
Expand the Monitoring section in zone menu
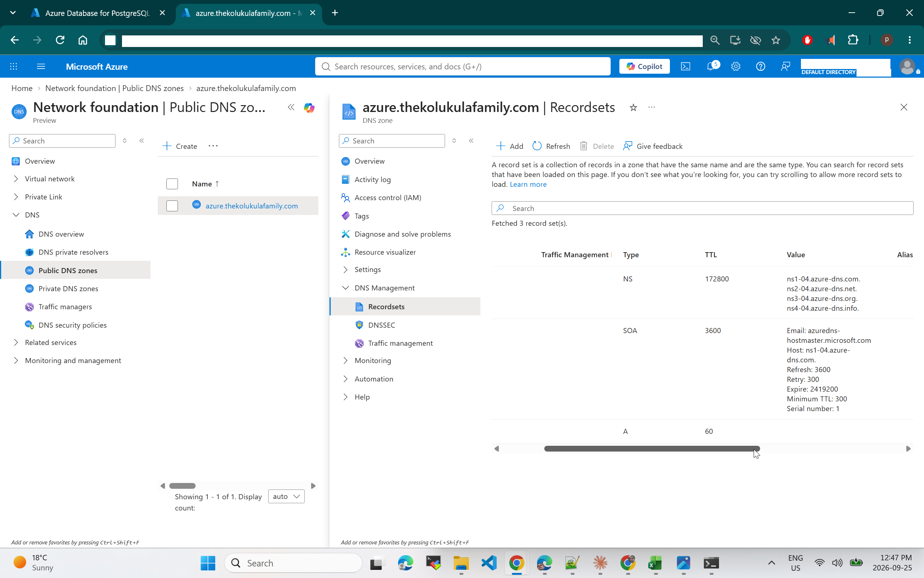click(345, 361)
